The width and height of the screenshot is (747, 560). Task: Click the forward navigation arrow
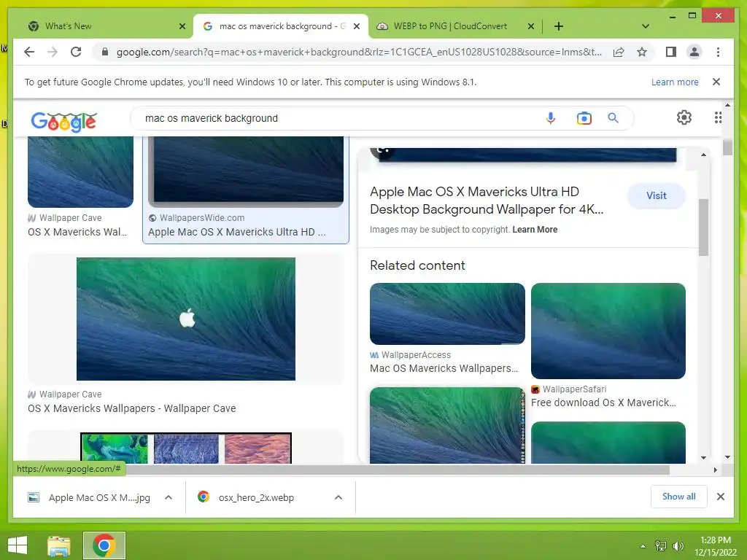(53, 52)
